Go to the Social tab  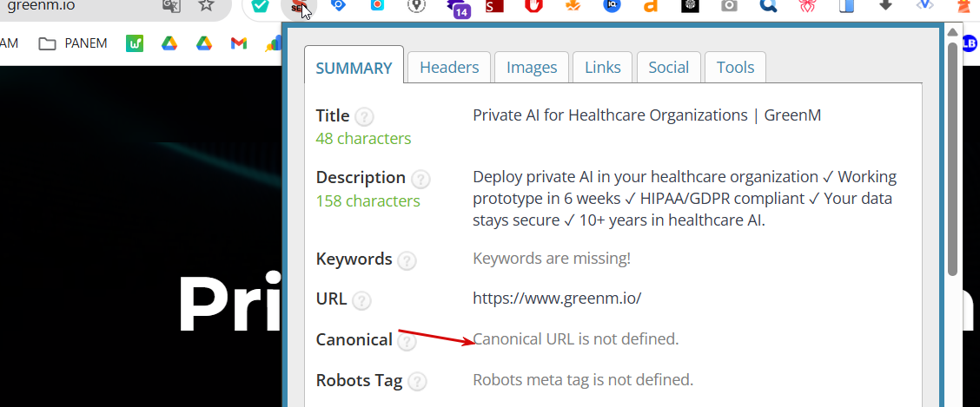point(668,67)
